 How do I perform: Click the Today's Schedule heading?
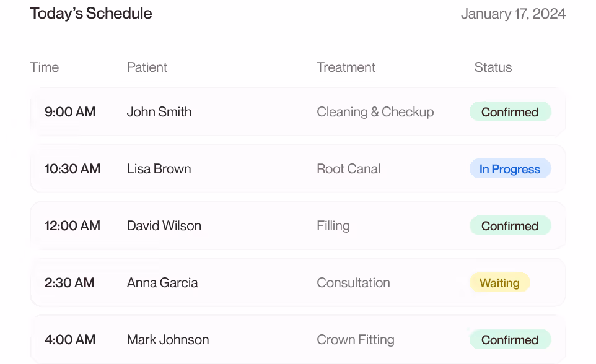tap(90, 13)
